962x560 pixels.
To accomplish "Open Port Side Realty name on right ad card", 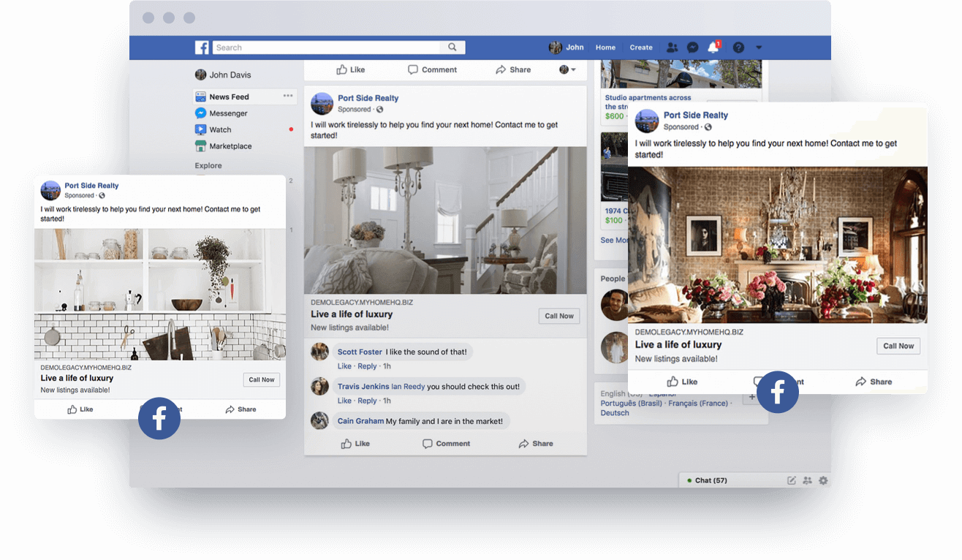I will 695,115.
